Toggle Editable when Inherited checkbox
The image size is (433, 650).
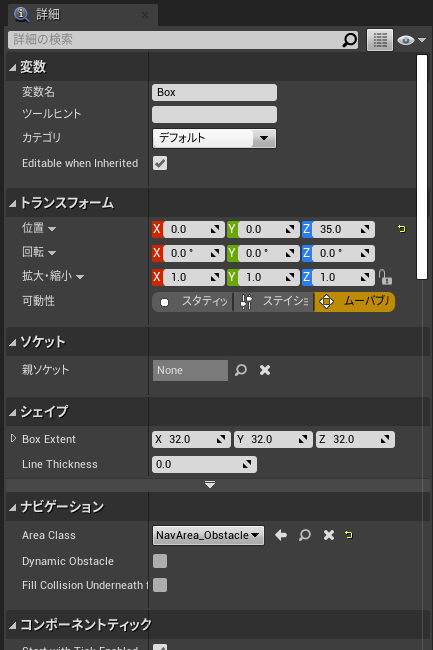(160, 163)
